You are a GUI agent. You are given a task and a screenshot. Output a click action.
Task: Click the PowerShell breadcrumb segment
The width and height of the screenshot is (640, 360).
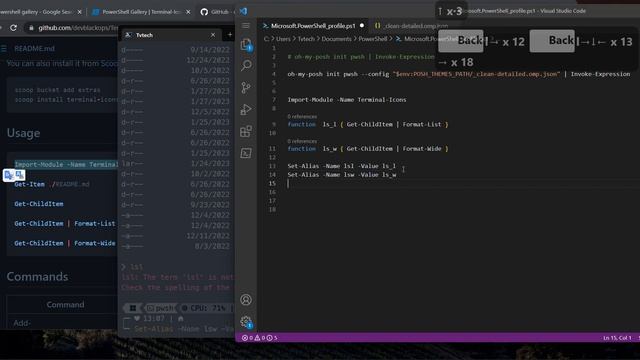tap(373, 39)
